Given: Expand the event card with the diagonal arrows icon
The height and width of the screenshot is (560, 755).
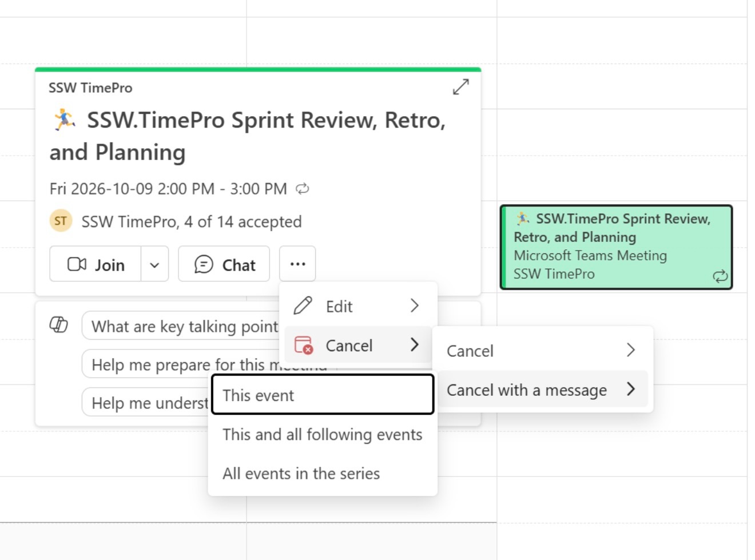Looking at the screenshot, I should coord(460,87).
